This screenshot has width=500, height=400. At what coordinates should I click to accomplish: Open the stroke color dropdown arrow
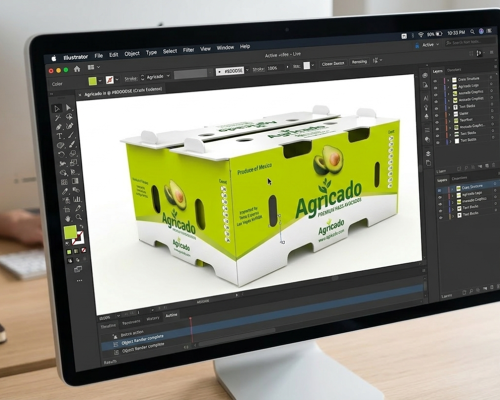point(117,79)
